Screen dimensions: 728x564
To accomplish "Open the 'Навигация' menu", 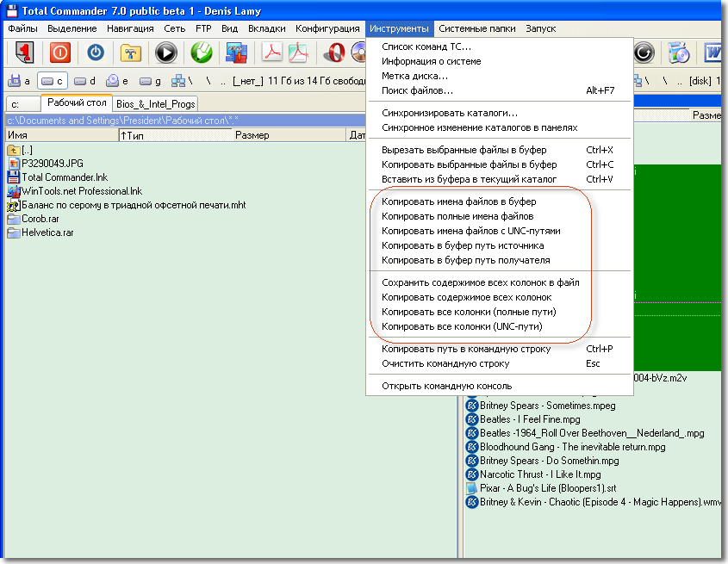I will 130,28.
